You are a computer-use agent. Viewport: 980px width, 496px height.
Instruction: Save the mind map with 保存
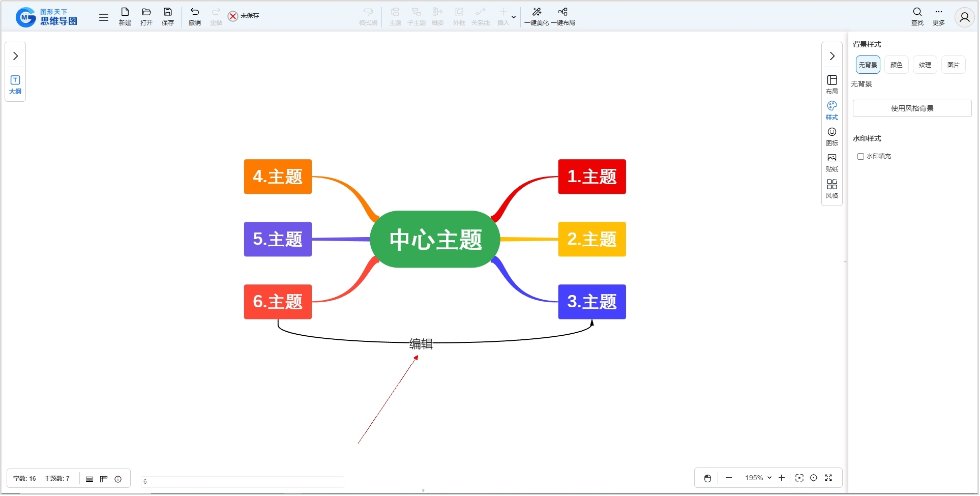pos(168,17)
